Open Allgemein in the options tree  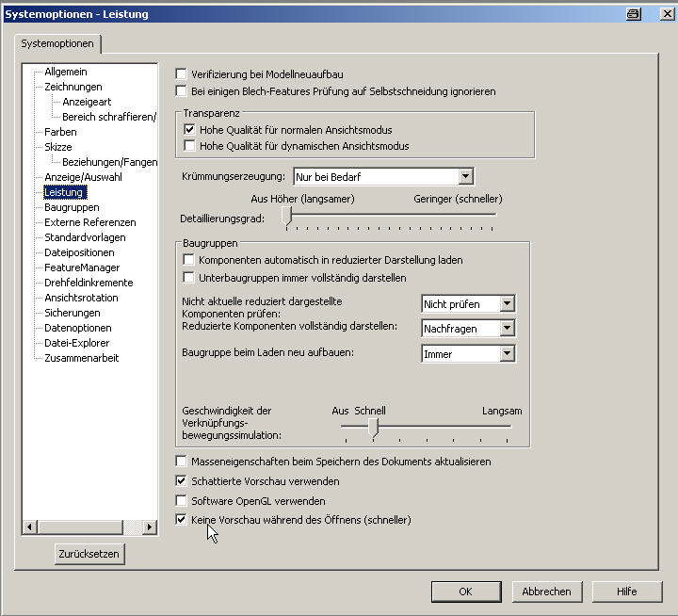pos(66,72)
